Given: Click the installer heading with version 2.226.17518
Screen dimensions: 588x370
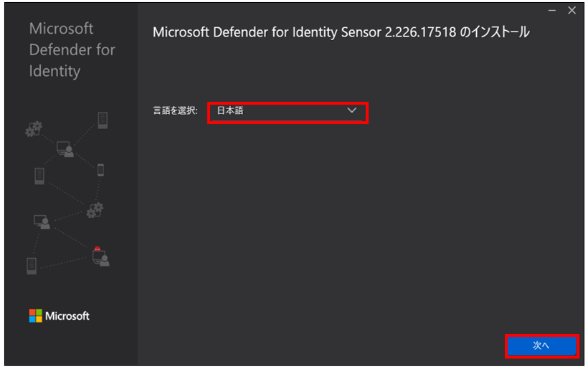Looking at the screenshot, I should [x=341, y=32].
